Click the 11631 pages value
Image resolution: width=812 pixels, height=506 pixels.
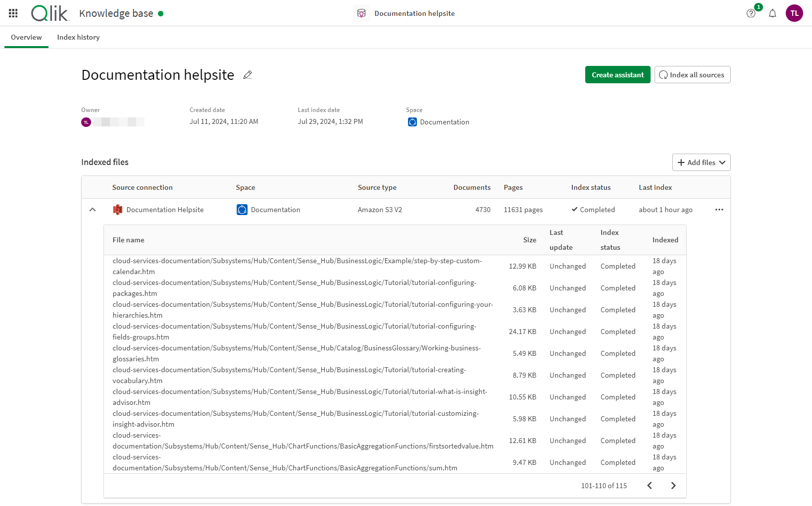[523, 210]
